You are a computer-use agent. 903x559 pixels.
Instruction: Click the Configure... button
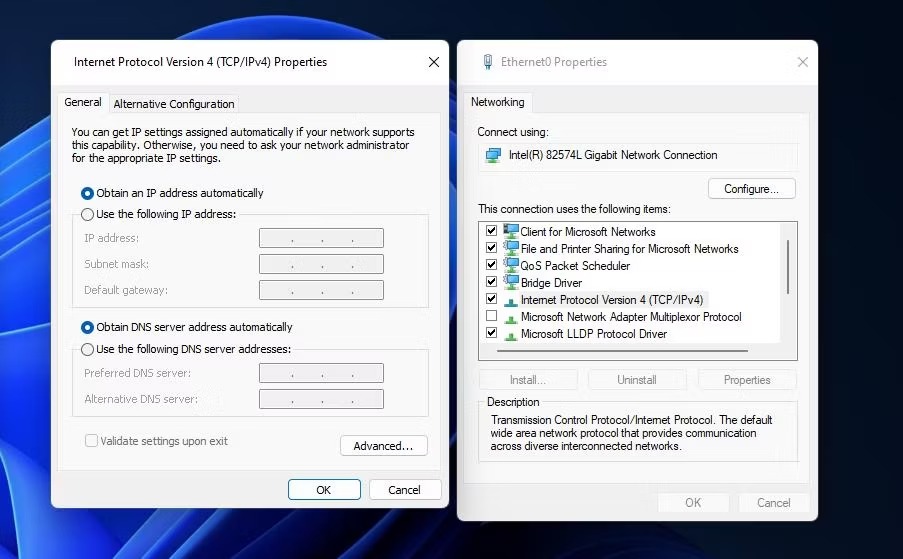752,189
